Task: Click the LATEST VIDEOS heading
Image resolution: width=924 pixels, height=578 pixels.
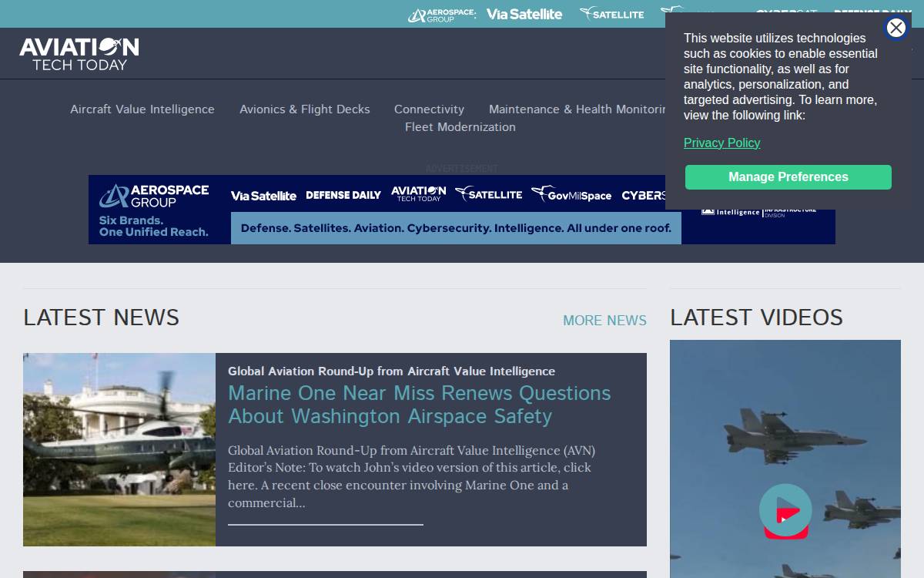Action: click(756, 318)
